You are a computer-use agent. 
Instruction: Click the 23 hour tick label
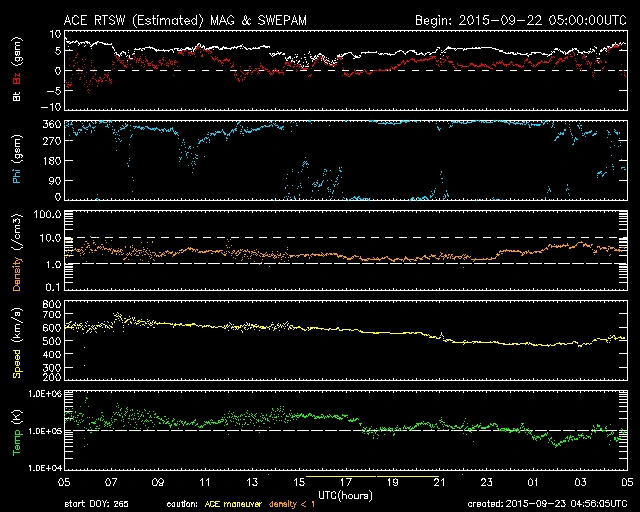[x=485, y=482]
